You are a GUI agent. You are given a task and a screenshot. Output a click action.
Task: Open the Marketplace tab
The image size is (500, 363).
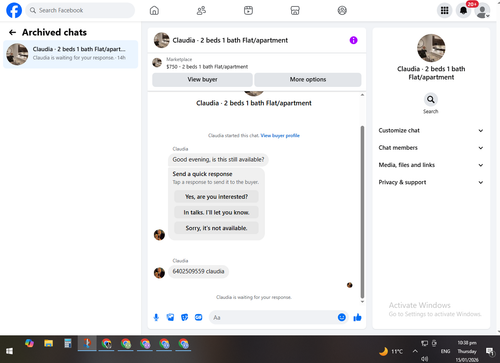coord(295,10)
